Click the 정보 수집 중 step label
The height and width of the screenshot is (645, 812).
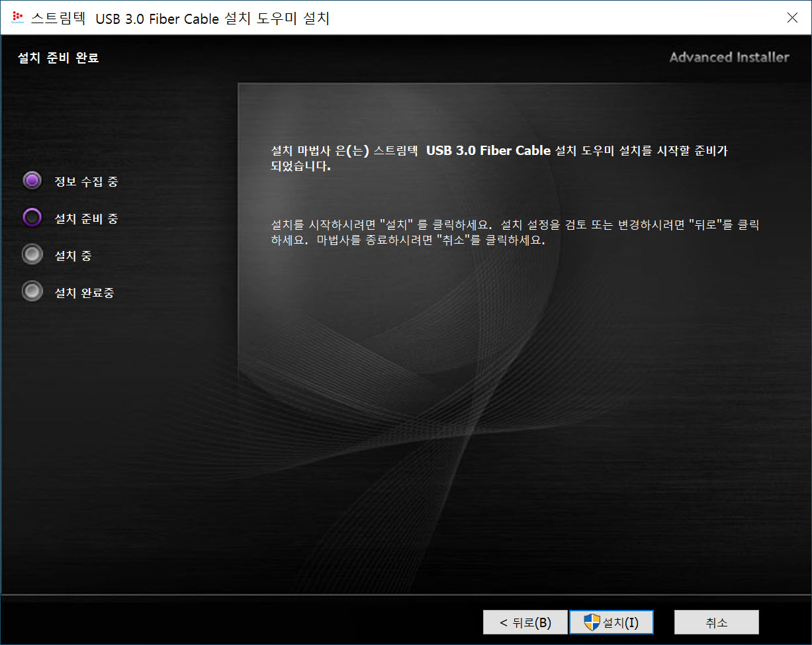(86, 181)
